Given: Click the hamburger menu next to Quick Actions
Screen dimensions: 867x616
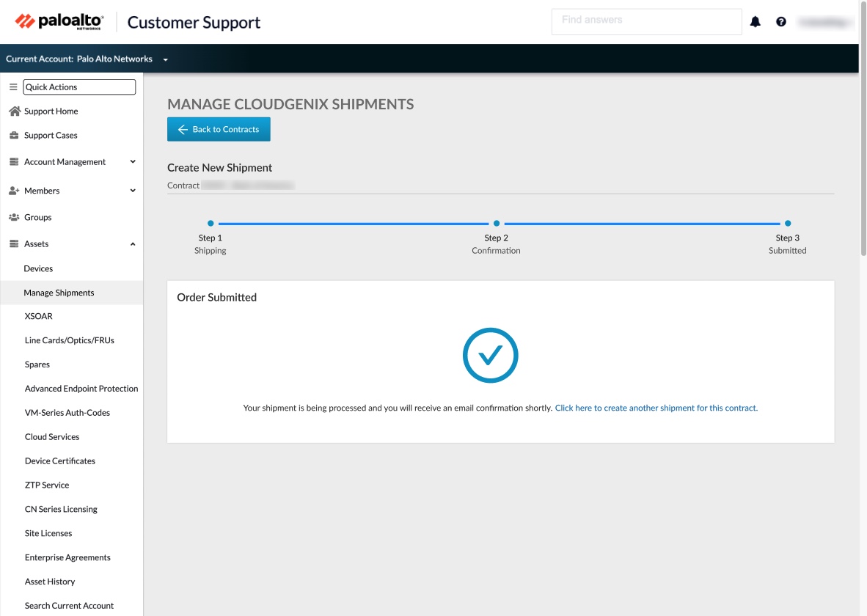Looking at the screenshot, I should point(12,87).
